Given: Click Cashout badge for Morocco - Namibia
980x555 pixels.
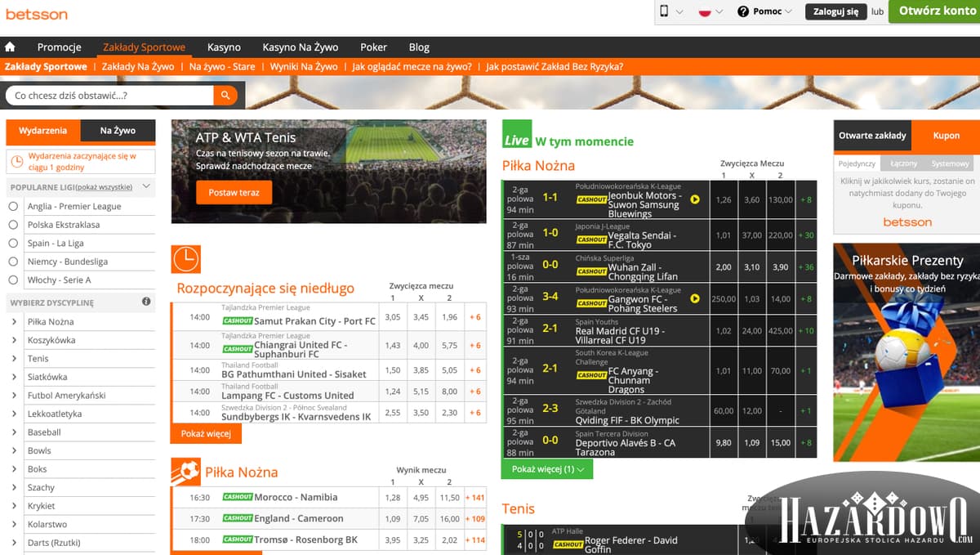Looking at the screenshot, I should pos(238,497).
